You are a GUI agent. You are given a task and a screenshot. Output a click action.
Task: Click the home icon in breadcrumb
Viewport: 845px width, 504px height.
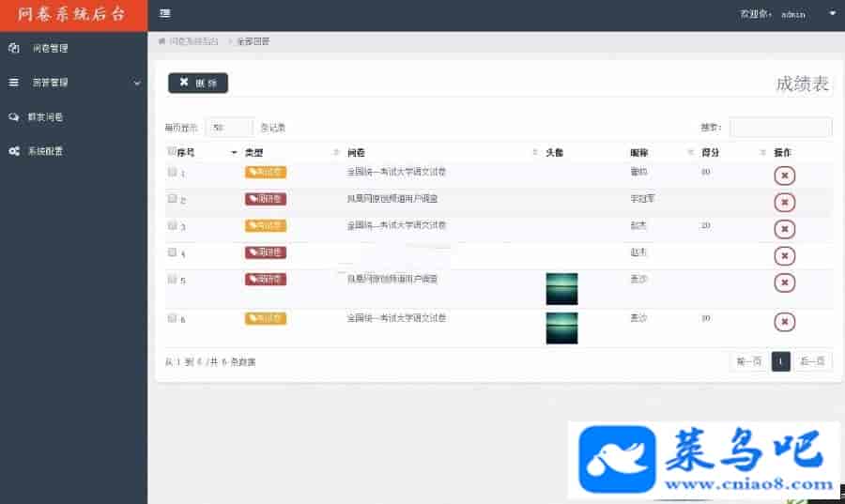(x=161, y=41)
